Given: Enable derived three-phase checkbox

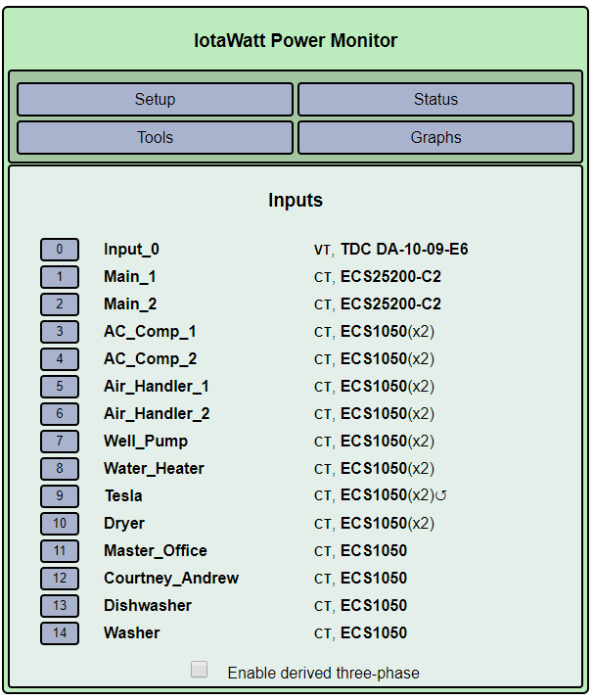Looking at the screenshot, I should [x=199, y=670].
